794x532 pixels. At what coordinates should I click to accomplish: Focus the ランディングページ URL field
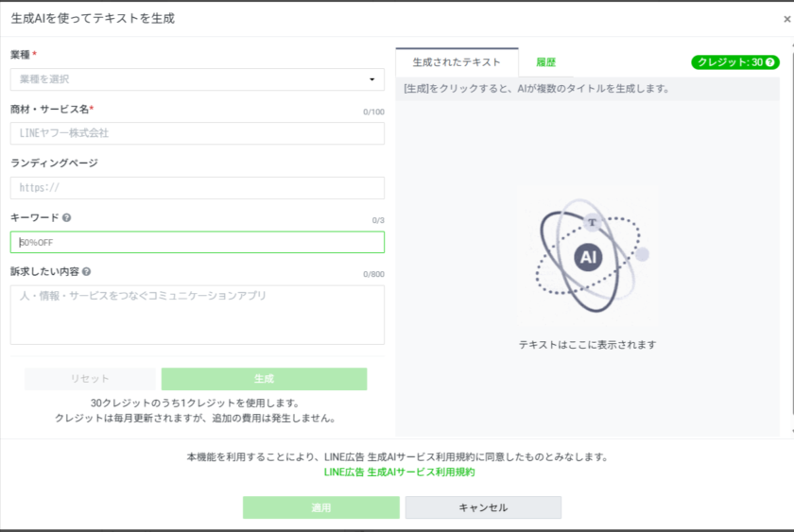(x=197, y=188)
